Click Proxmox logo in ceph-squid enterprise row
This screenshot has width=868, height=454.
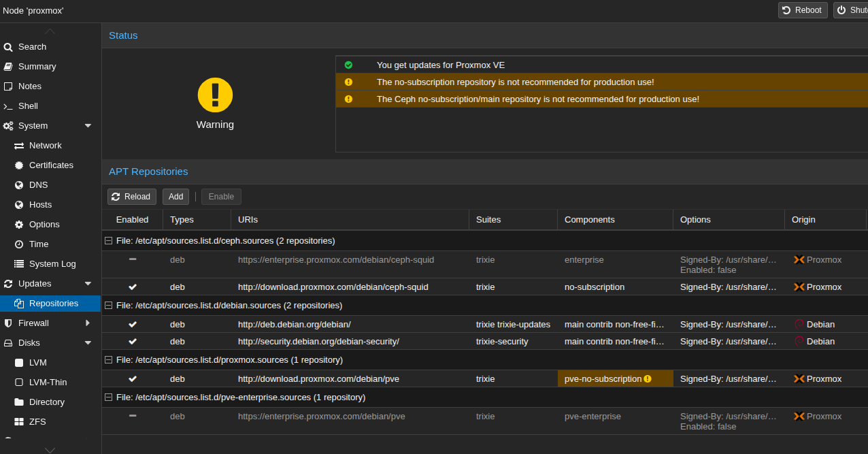tap(799, 260)
